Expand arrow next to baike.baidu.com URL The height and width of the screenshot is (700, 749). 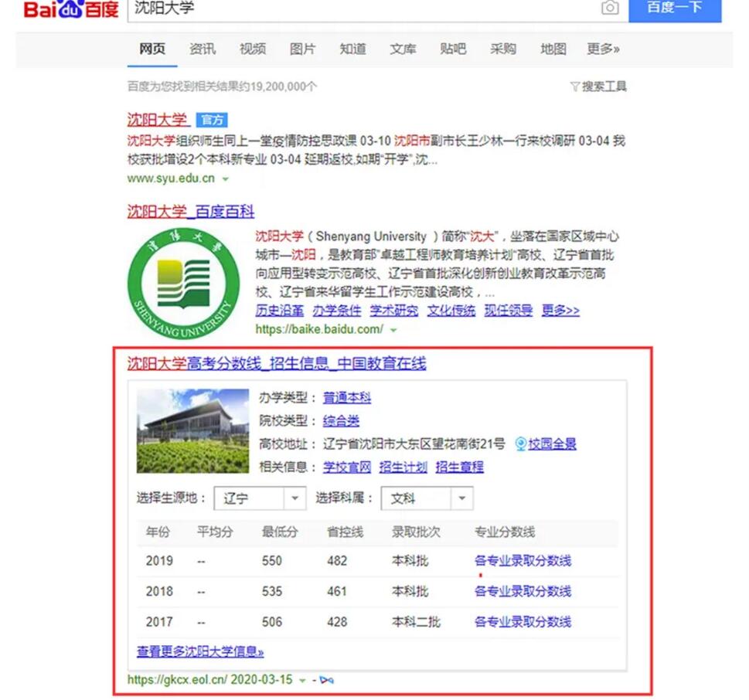click(x=394, y=330)
